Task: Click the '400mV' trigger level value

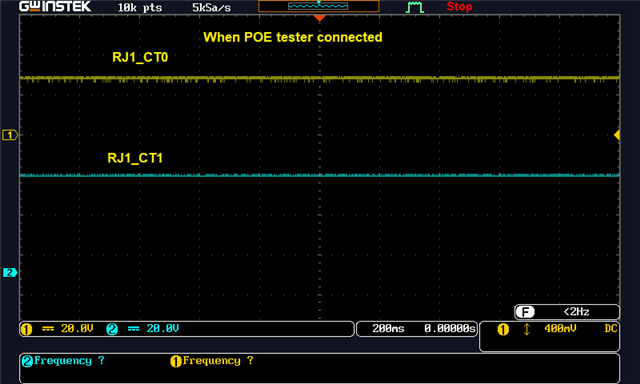Action: [x=560, y=329]
